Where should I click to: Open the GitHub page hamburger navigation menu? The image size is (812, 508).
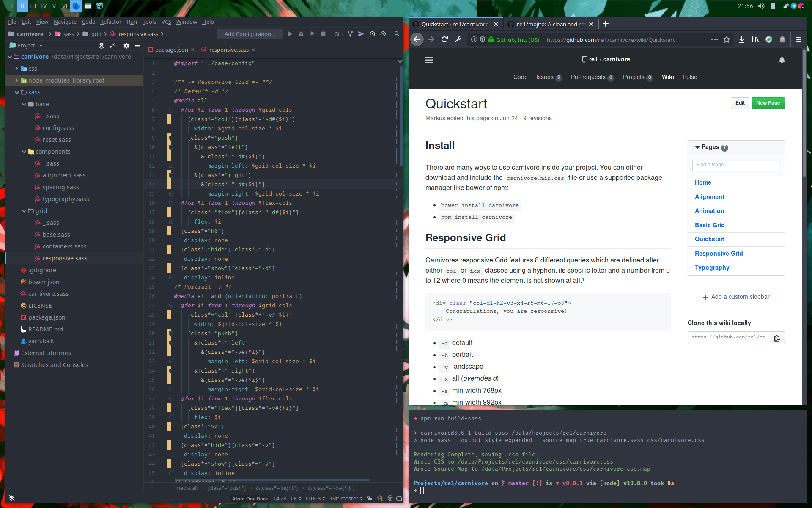[x=429, y=60]
